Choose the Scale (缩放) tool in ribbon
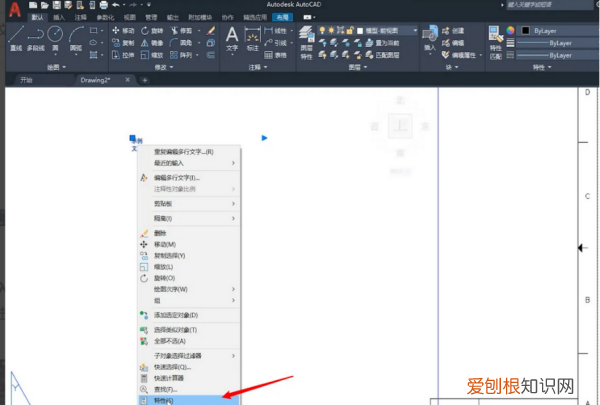The image size is (600, 405). click(152, 55)
